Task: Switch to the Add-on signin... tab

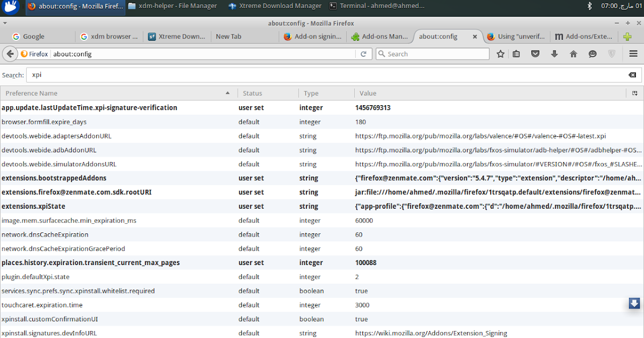Action: 312,36
